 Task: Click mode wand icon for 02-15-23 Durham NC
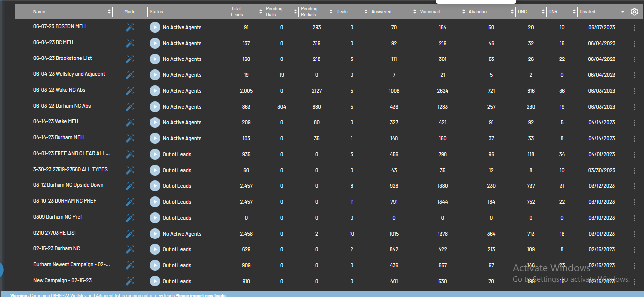[x=130, y=249]
